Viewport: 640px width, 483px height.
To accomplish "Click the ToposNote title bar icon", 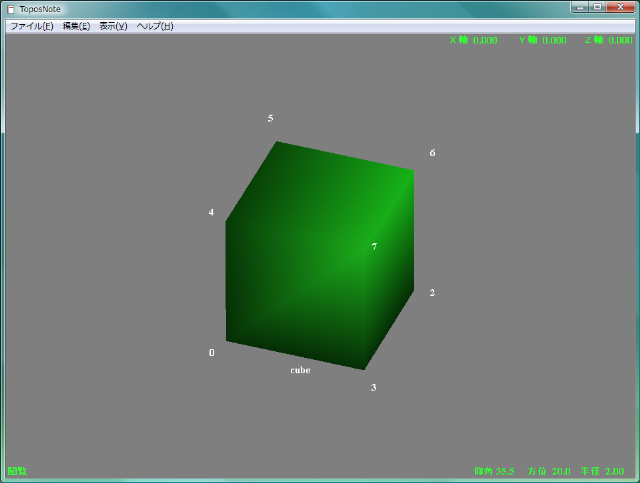I will tap(11, 9).
